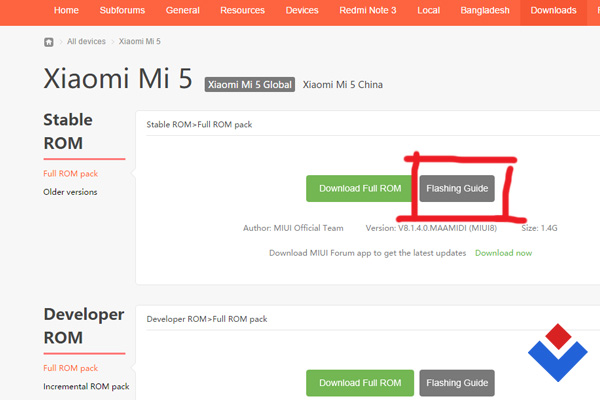Switch to the Downloads tab

(553, 10)
